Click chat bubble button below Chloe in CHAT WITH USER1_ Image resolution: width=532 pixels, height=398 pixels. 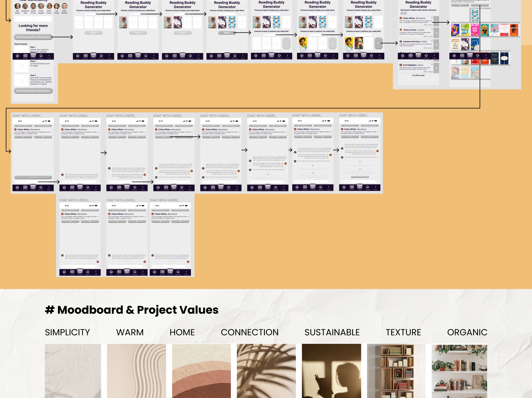click(x=43, y=137)
